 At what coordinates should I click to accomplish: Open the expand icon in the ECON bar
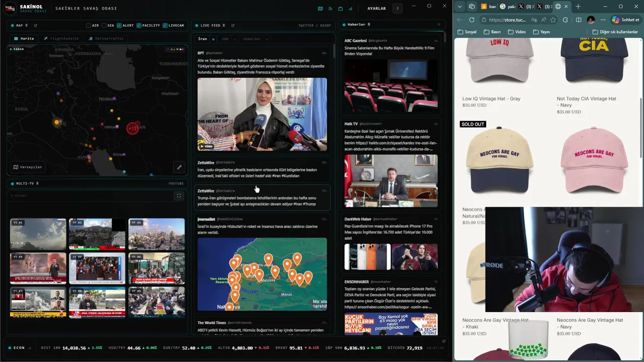444,341
